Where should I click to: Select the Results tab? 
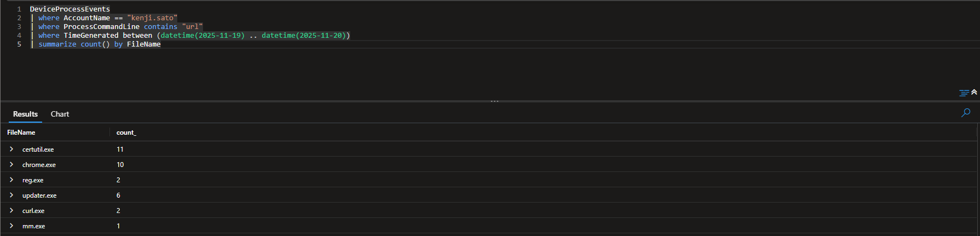click(25, 114)
